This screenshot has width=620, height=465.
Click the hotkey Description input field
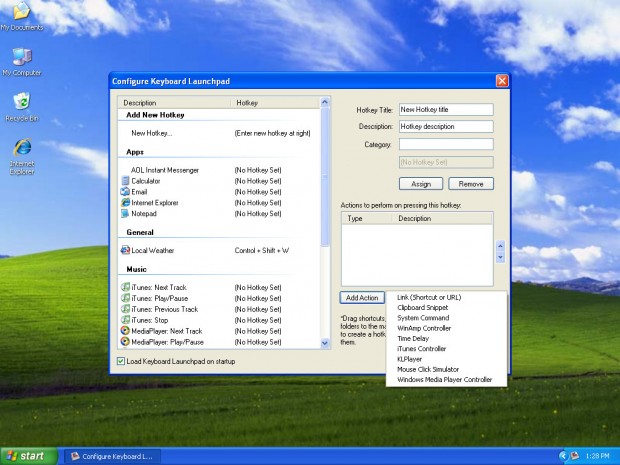[x=446, y=127]
